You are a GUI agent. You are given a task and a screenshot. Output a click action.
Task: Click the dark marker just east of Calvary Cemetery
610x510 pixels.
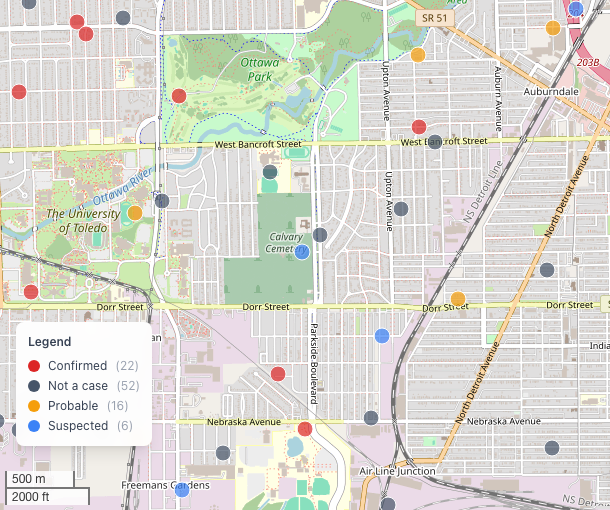[320, 235]
